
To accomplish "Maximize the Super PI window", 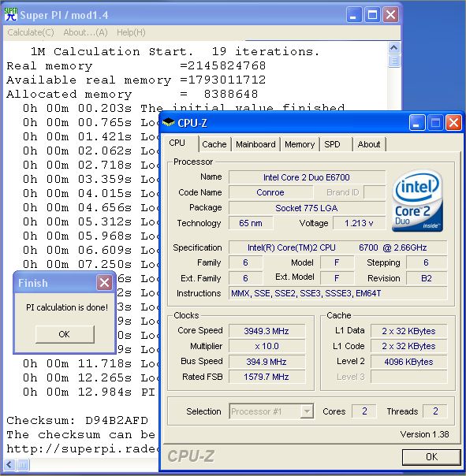I will click(x=372, y=14).
